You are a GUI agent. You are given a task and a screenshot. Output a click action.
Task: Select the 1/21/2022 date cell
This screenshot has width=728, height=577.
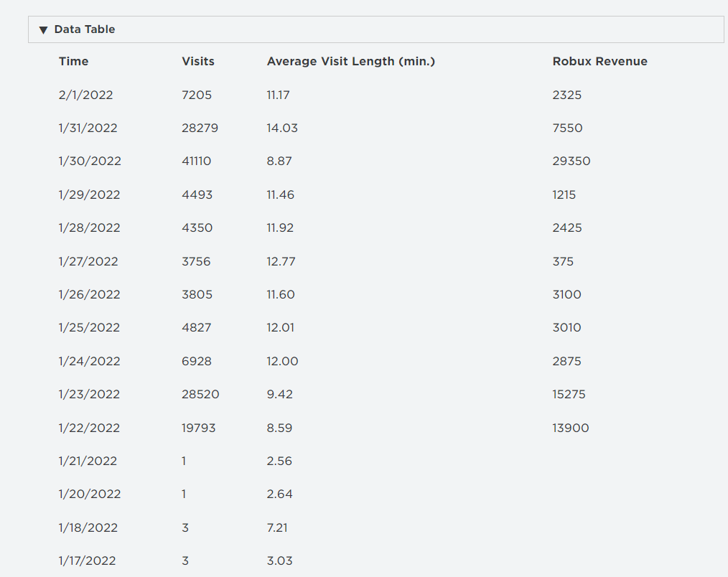(x=88, y=461)
